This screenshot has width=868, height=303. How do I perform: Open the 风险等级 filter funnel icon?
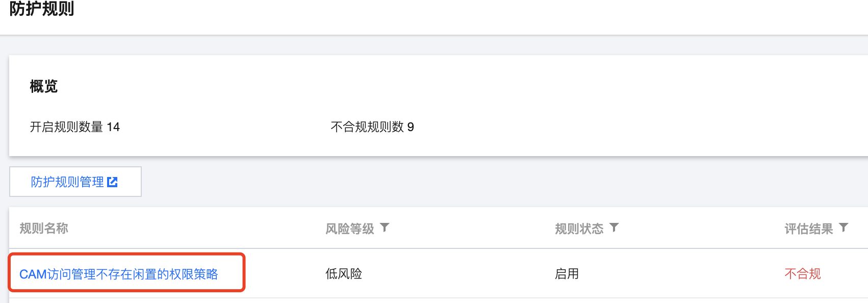click(385, 228)
